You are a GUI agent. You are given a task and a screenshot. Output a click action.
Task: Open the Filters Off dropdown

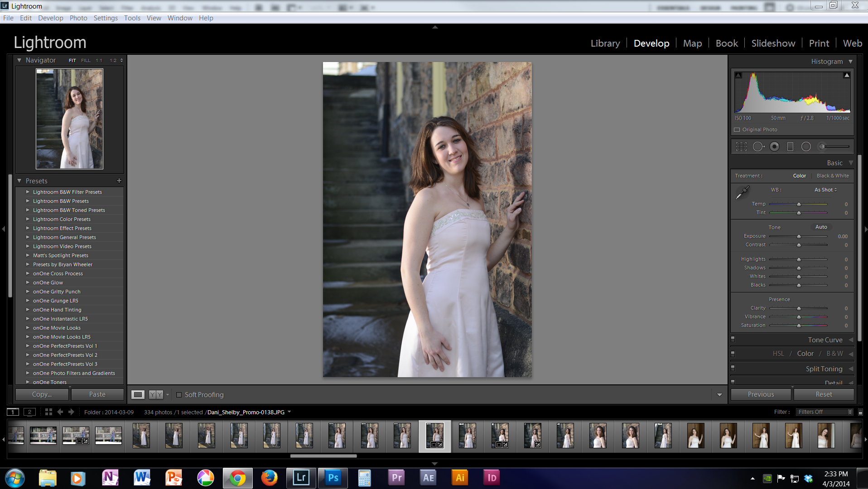tap(825, 412)
